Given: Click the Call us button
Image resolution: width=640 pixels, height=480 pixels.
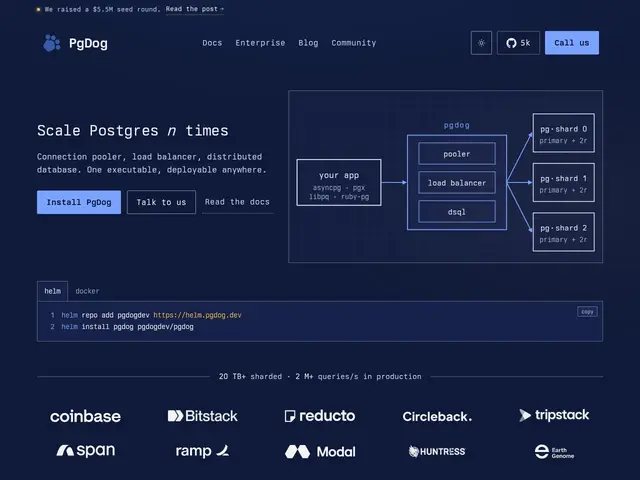Looking at the screenshot, I should click(572, 43).
